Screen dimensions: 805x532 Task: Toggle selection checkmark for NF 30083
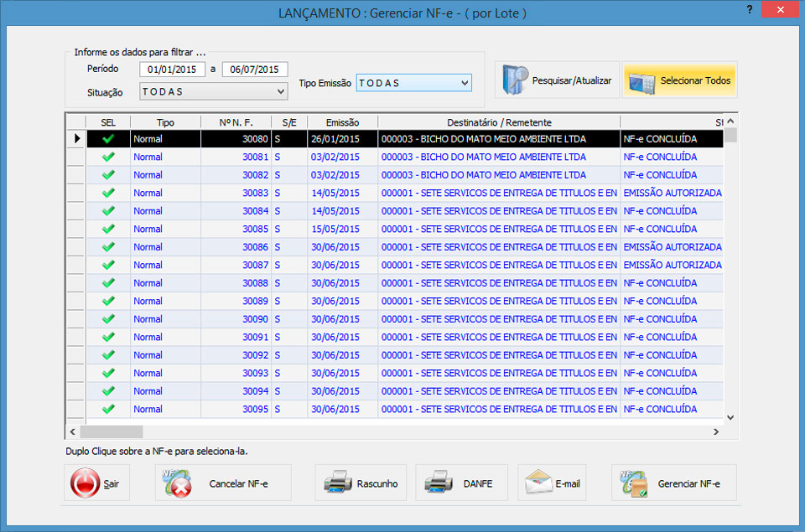click(108, 193)
